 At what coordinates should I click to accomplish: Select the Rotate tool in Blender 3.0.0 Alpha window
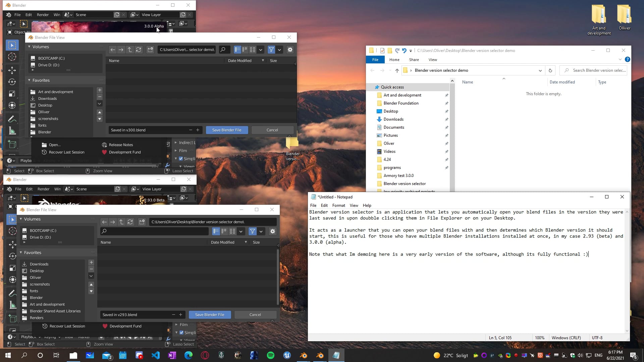click(x=12, y=82)
